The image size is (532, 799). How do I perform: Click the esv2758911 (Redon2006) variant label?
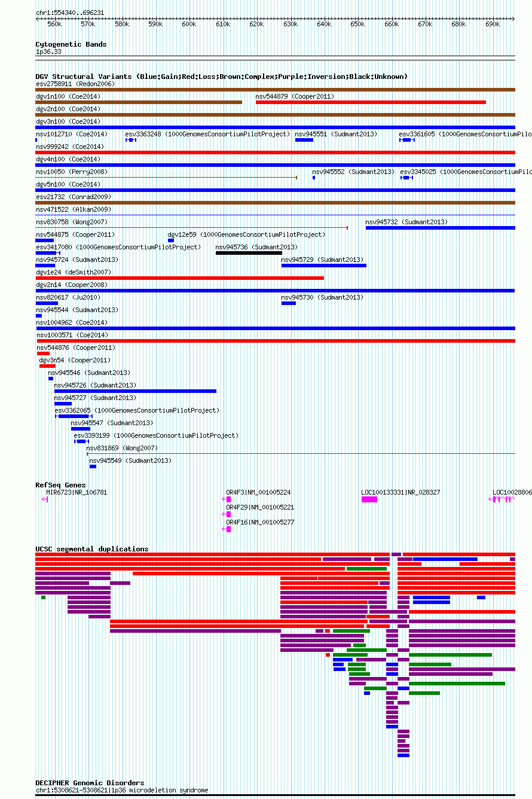coord(75,84)
